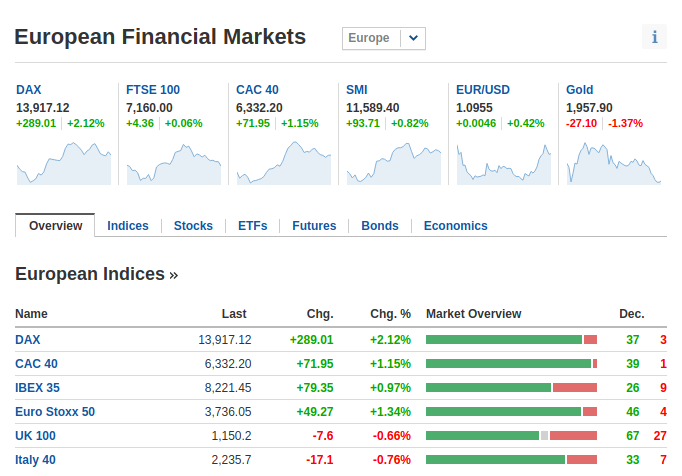Screen dimensions: 682x476
Task: Click the DAX sparkline chart
Action: pyautogui.click(x=64, y=163)
